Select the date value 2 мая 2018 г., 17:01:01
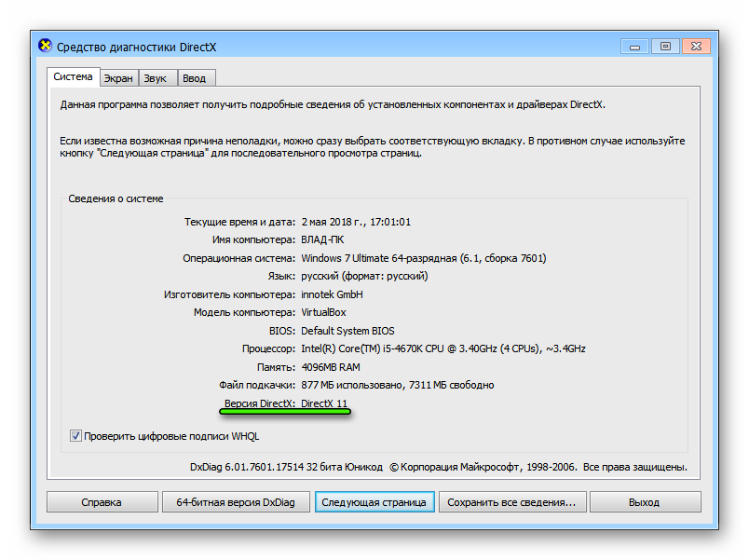 tap(356, 222)
